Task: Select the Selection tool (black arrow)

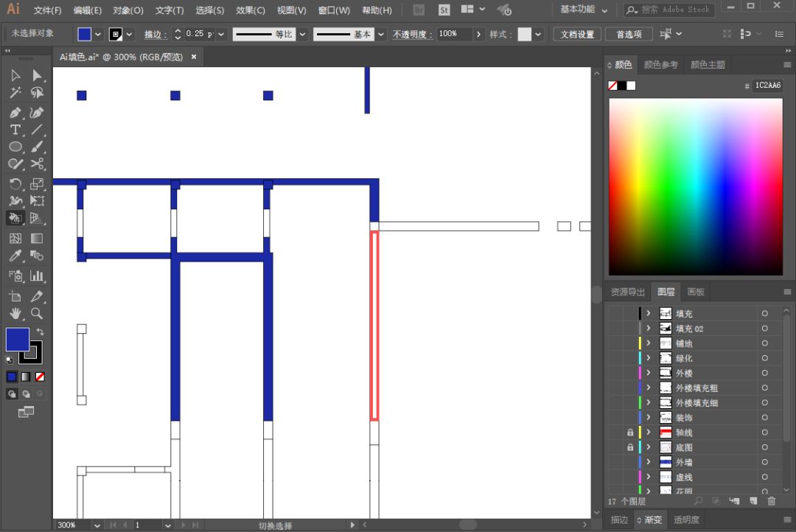Action: [x=15, y=76]
